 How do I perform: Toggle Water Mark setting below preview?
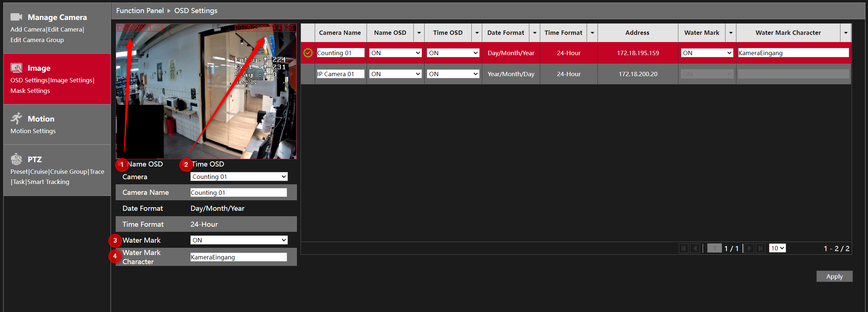(239, 240)
